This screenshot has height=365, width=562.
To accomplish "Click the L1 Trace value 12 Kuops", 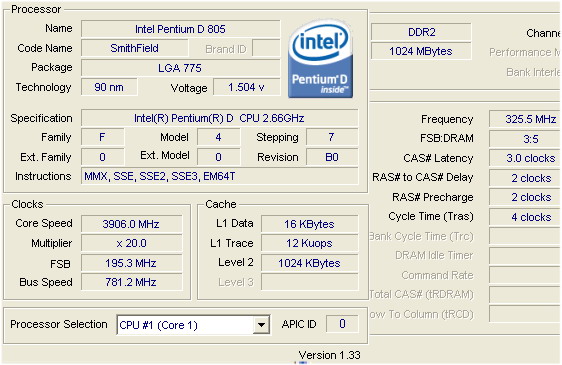I will pos(310,243).
